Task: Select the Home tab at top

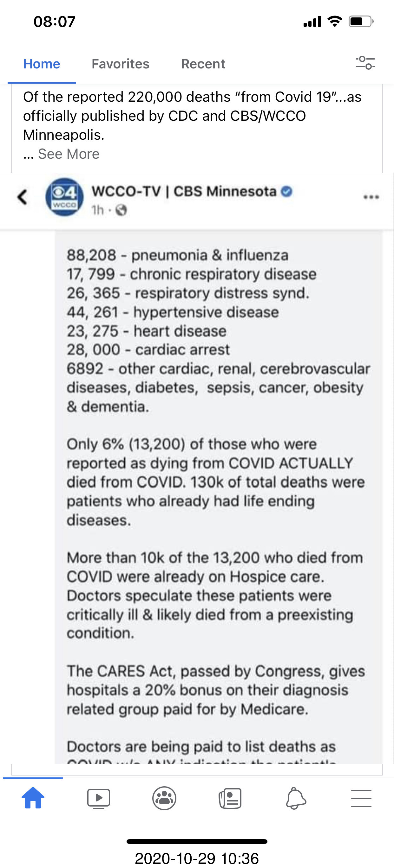Action: (42, 64)
